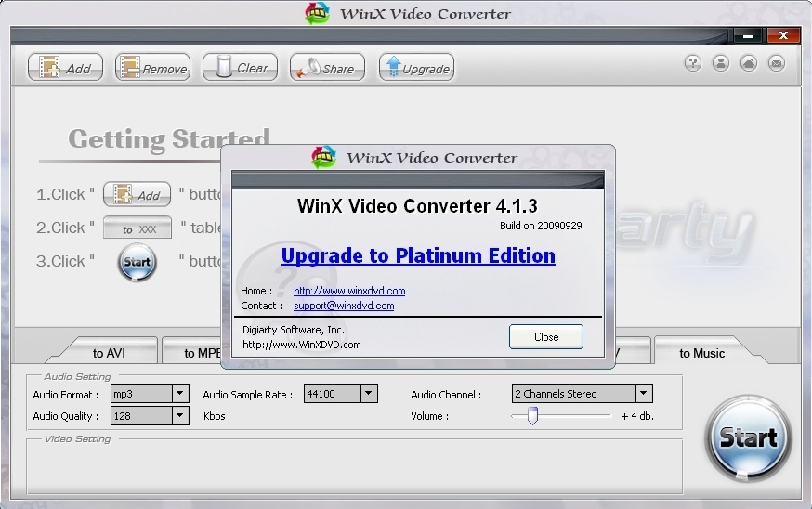The height and width of the screenshot is (509, 812).
Task: Open the http://www.winxdvd.com home link
Action: (349, 291)
